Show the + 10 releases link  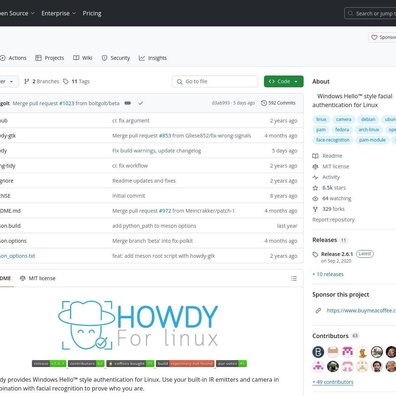pyautogui.click(x=328, y=274)
